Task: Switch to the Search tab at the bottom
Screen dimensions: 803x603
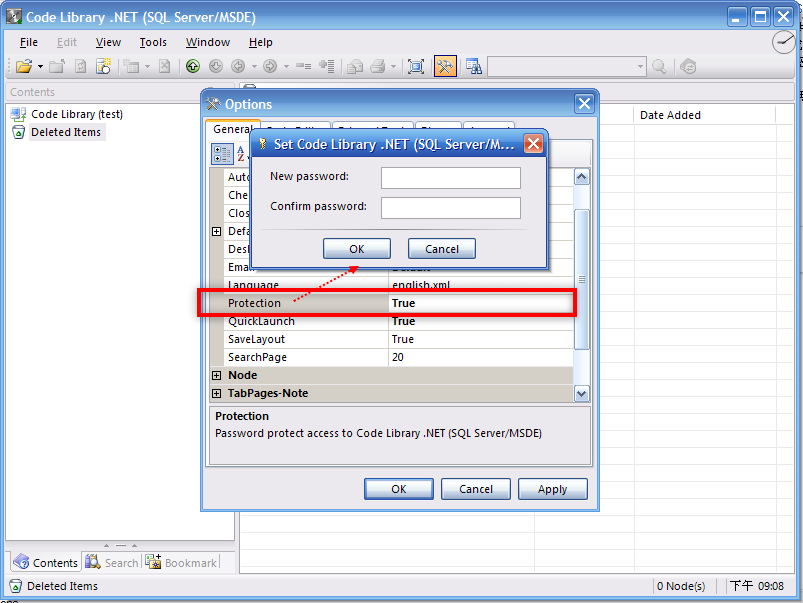Action: pyautogui.click(x=112, y=563)
